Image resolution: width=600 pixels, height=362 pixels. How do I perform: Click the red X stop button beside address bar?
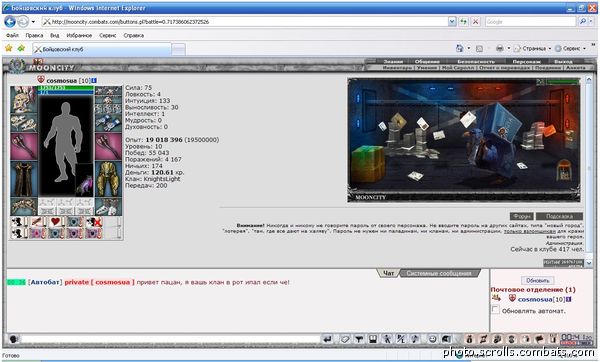click(475, 21)
